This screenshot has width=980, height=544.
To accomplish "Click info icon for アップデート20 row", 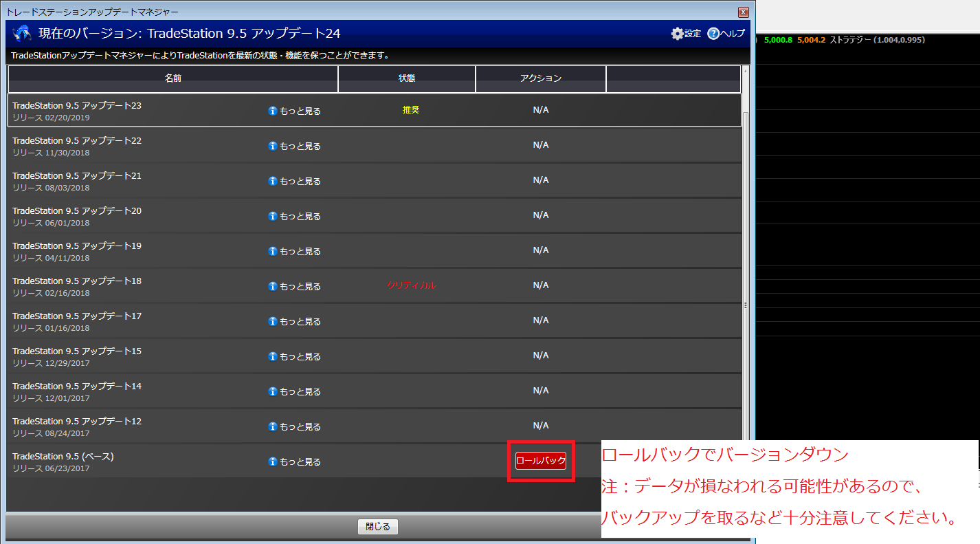I will tap(273, 216).
